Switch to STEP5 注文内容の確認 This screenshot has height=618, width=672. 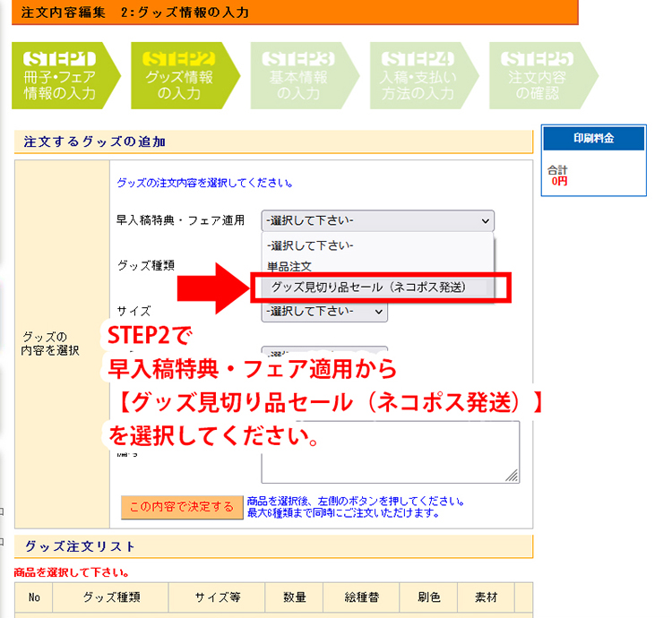[538, 75]
